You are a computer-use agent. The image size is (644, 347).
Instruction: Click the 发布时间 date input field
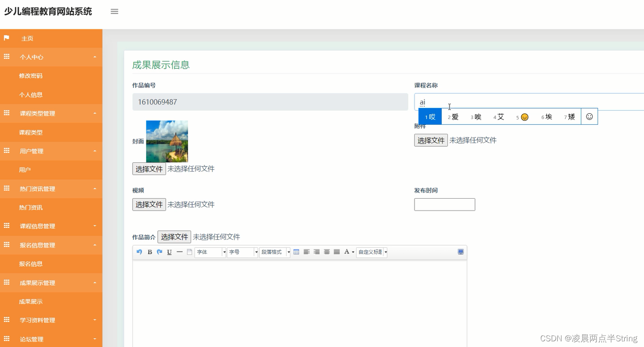coord(444,204)
